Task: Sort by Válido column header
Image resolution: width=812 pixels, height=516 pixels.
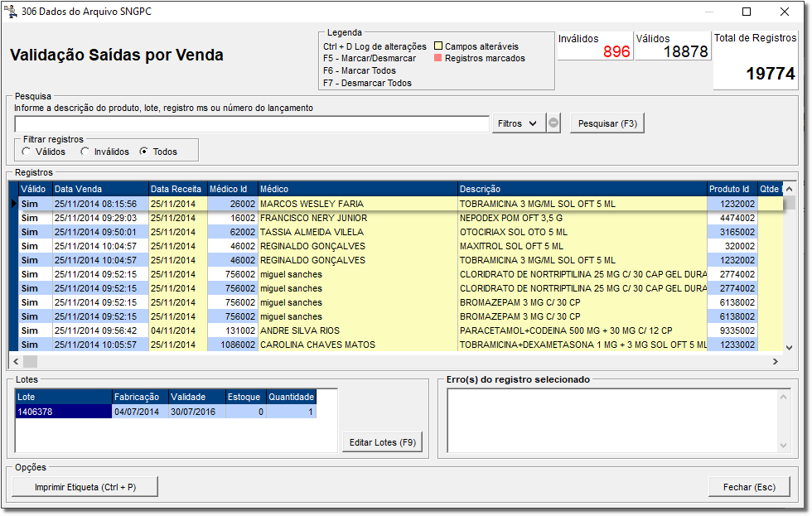Action: [x=36, y=189]
